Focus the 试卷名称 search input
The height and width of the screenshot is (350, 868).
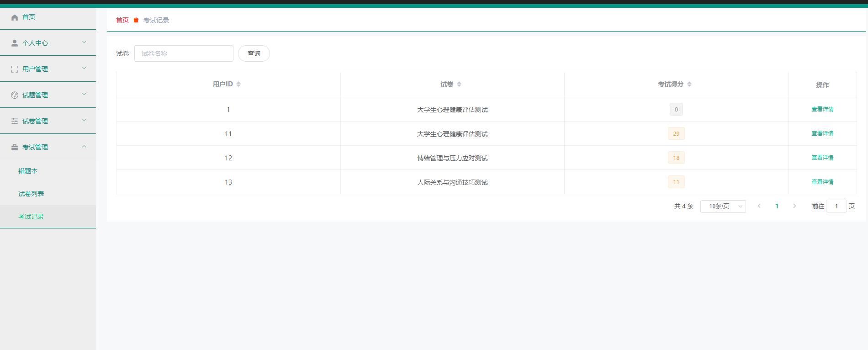184,53
